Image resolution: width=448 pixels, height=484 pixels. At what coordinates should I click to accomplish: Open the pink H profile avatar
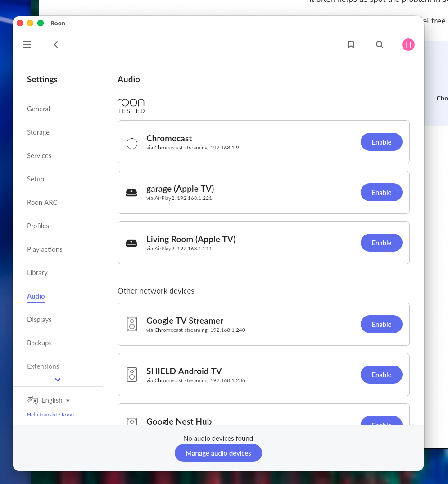point(408,45)
